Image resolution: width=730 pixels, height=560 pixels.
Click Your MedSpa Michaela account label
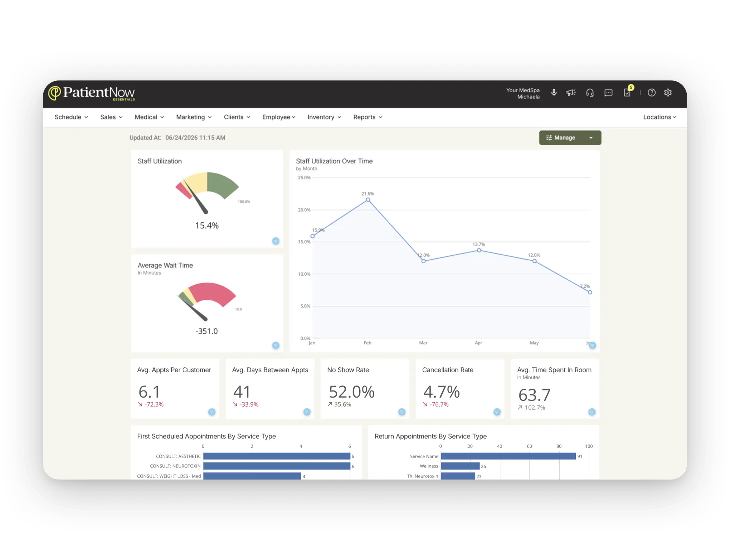coord(523,94)
